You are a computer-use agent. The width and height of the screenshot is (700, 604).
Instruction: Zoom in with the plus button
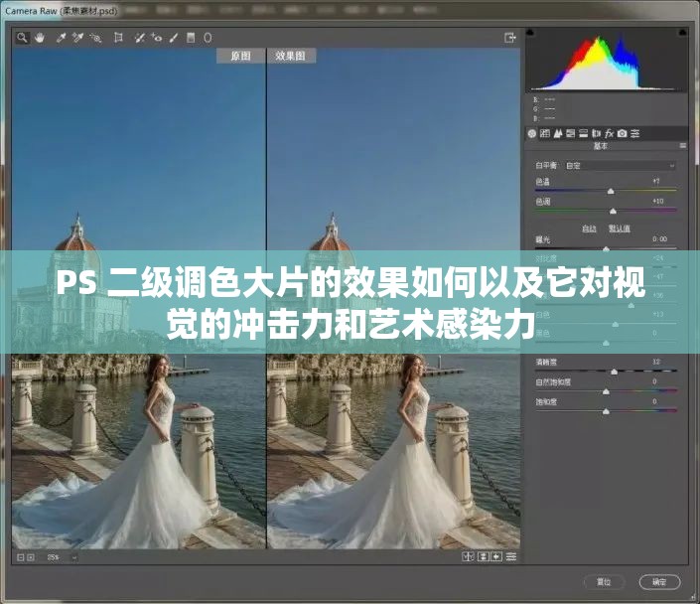click(x=31, y=557)
